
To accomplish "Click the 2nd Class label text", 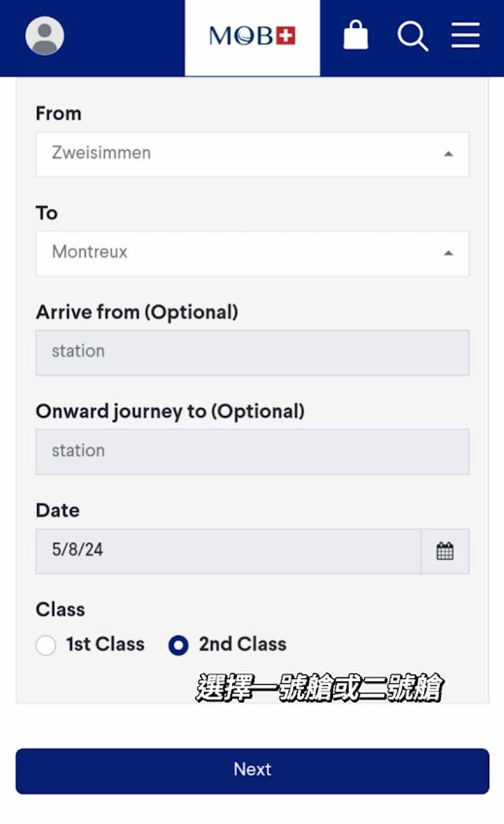I will (x=242, y=644).
